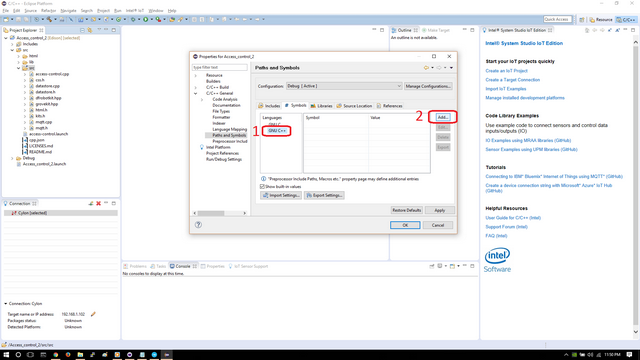640x360 pixels.
Task: Switch to the Source Location tab
Action: click(x=354, y=106)
